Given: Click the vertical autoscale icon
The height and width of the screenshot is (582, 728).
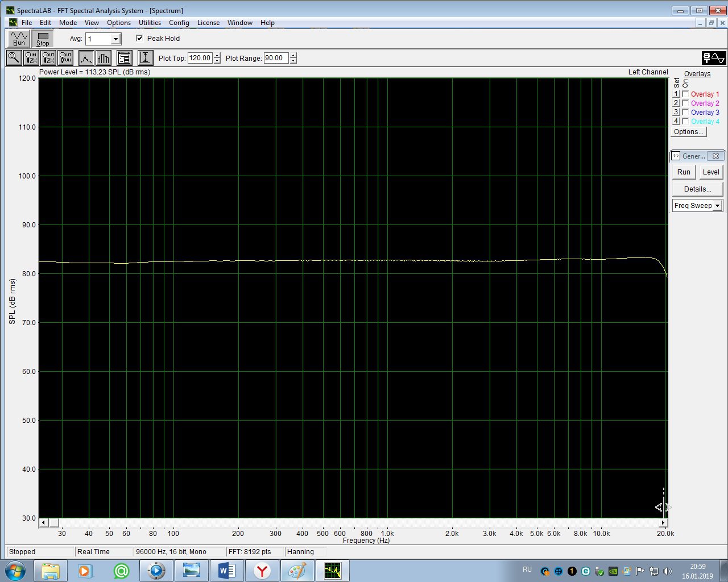Looking at the screenshot, I should click(146, 58).
